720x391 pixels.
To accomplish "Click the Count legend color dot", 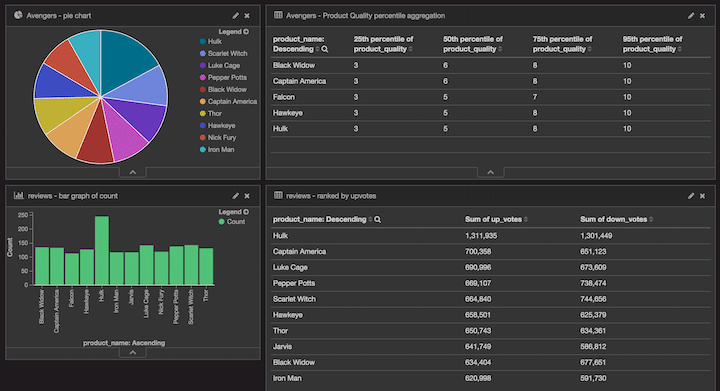I will [222, 222].
